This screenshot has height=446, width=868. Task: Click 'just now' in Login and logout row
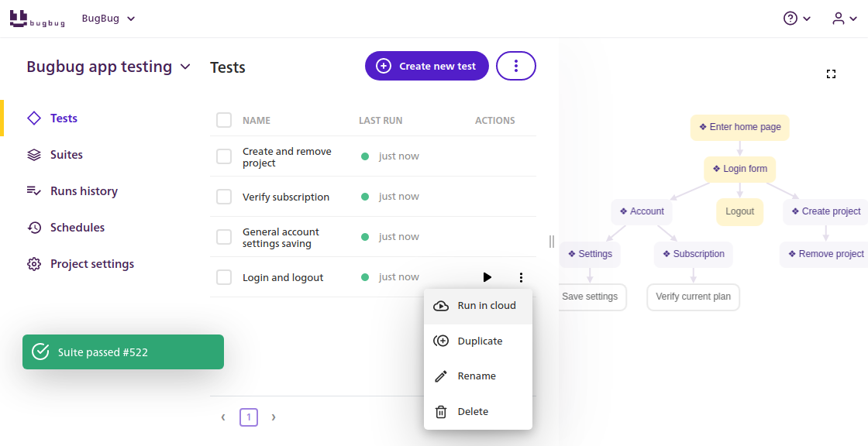coord(398,277)
